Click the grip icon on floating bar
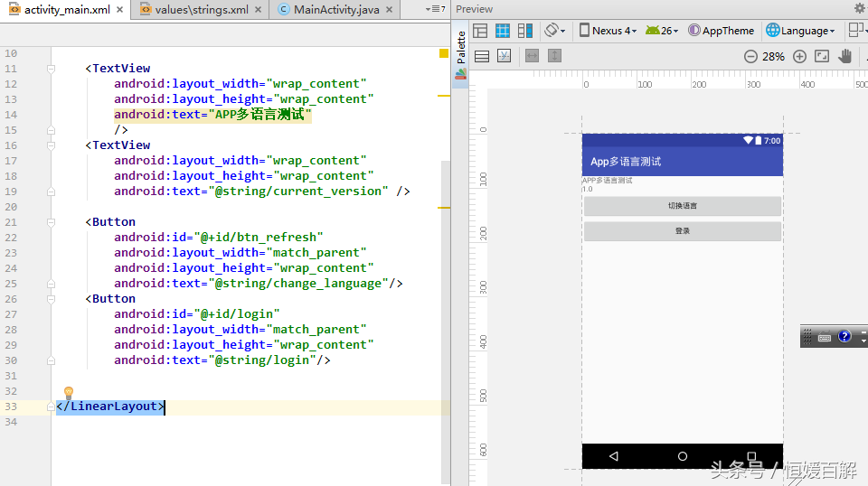 807,336
